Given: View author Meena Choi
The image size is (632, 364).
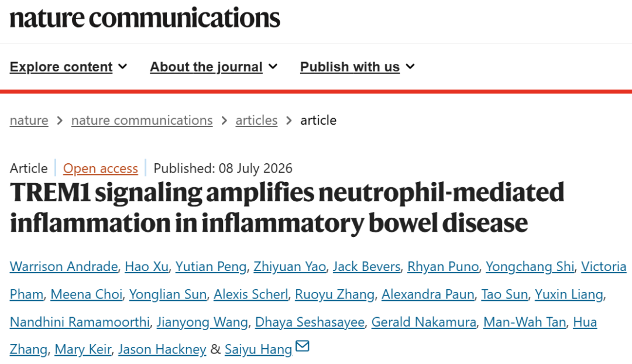Looking at the screenshot, I should pyautogui.click(x=86, y=294).
